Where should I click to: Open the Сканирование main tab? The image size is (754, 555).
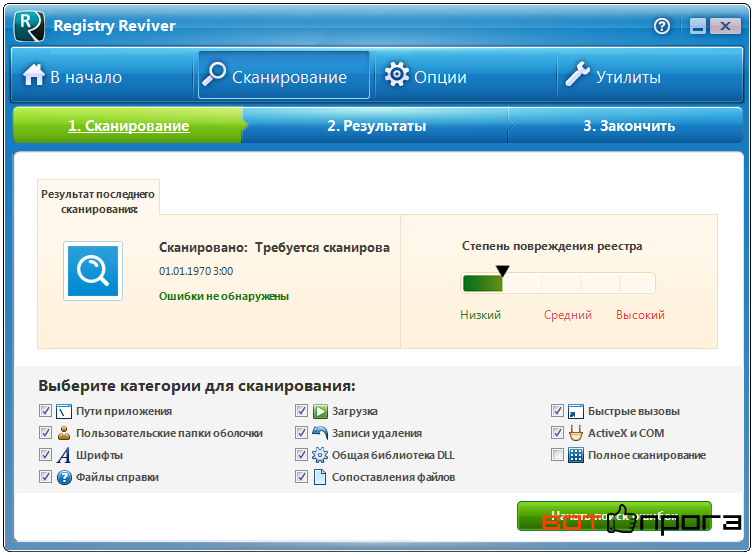click(x=284, y=75)
